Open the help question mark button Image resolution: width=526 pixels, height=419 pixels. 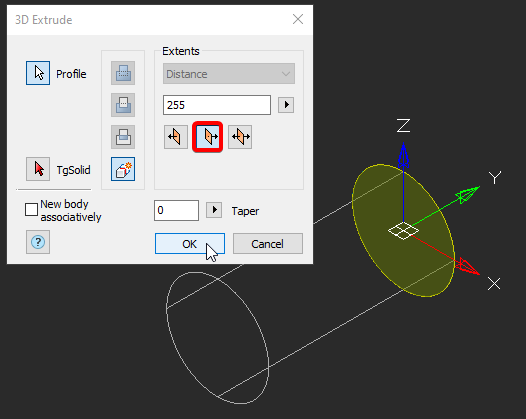(x=38, y=242)
